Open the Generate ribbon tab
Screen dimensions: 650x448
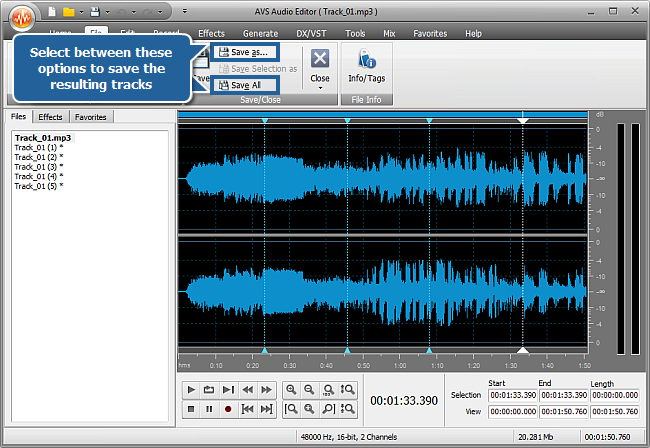pos(260,34)
